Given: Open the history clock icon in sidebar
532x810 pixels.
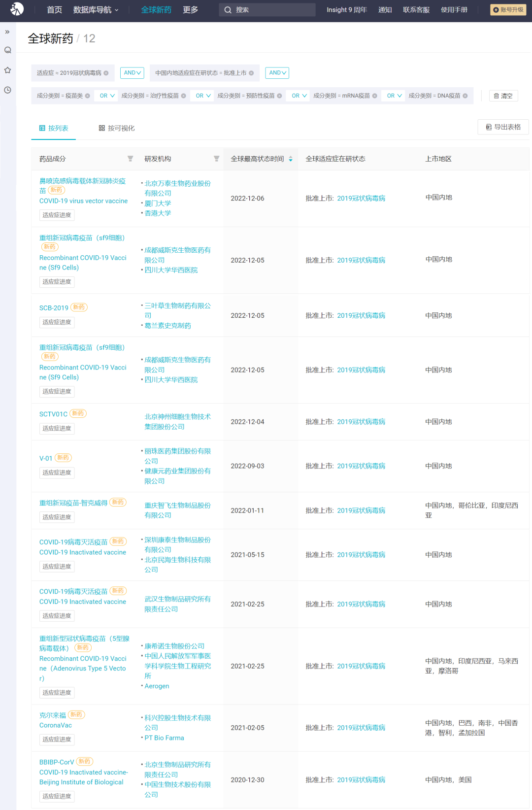Looking at the screenshot, I should 7,90.
